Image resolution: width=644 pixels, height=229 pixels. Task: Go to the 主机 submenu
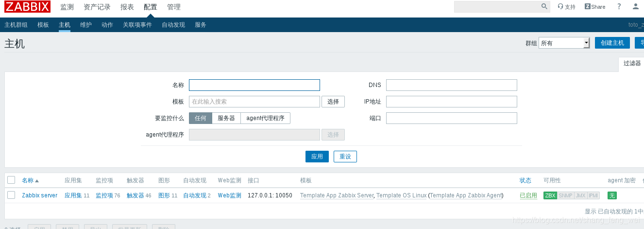pyautogui.click(x=65, y=25)
